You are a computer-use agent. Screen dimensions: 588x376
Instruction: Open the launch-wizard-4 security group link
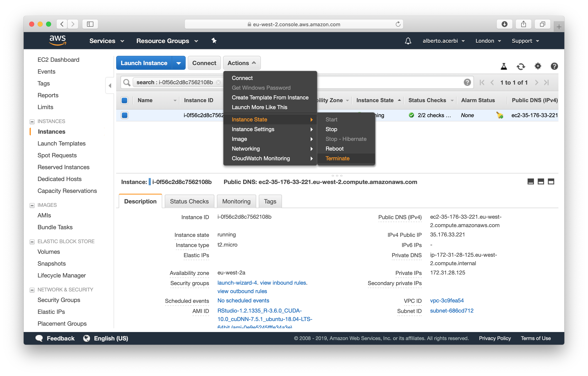point(237,283)
